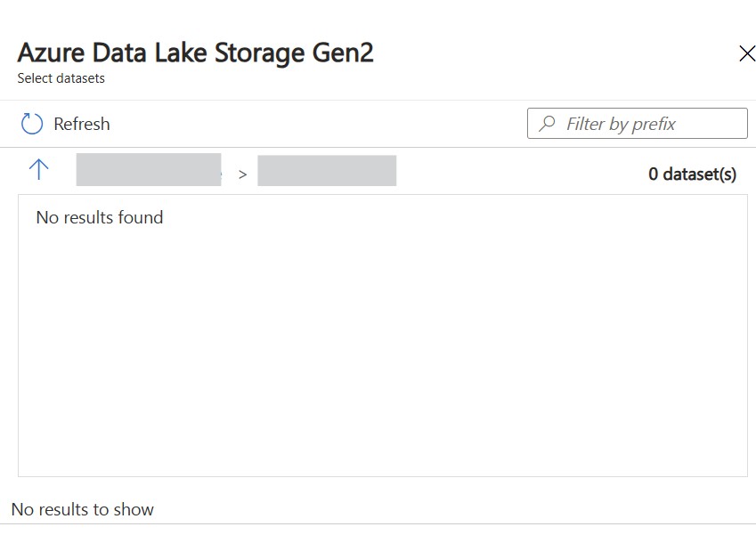Click the Select datasets subtitle

tap(61, 78)
